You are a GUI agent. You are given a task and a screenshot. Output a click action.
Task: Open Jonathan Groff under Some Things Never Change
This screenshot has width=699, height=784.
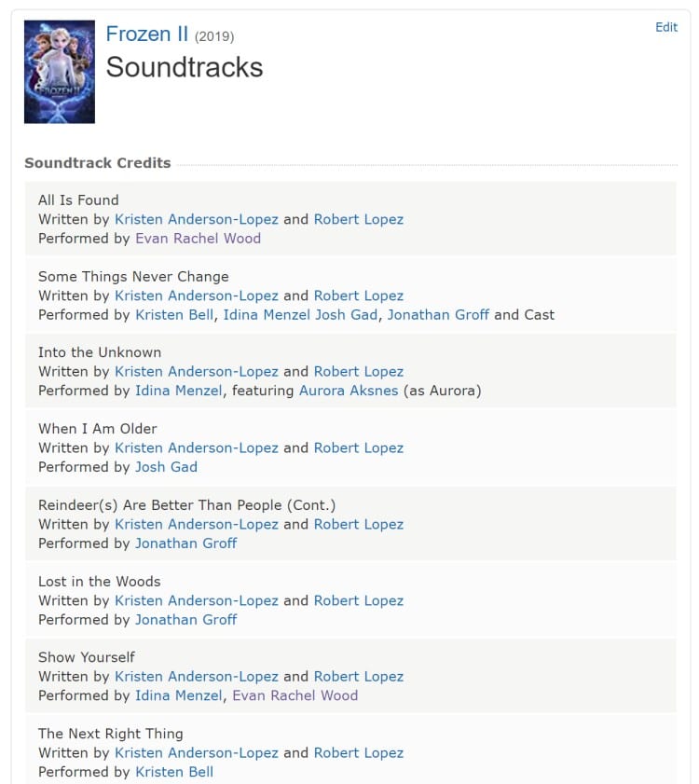438,315
